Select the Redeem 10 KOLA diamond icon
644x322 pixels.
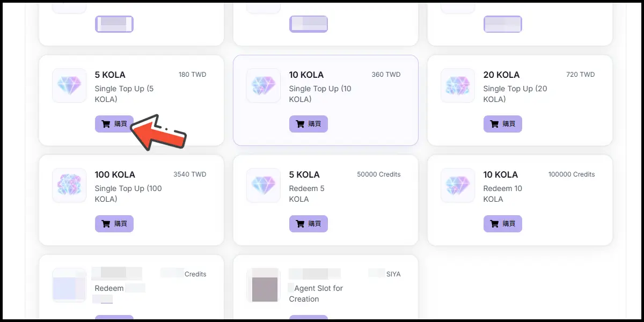coord(458,185)
